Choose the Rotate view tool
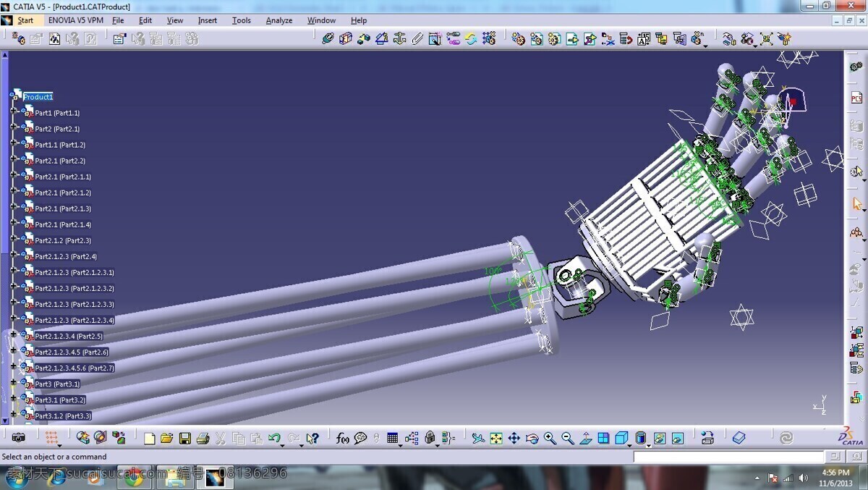868x490 pixels. coord(532,438)
